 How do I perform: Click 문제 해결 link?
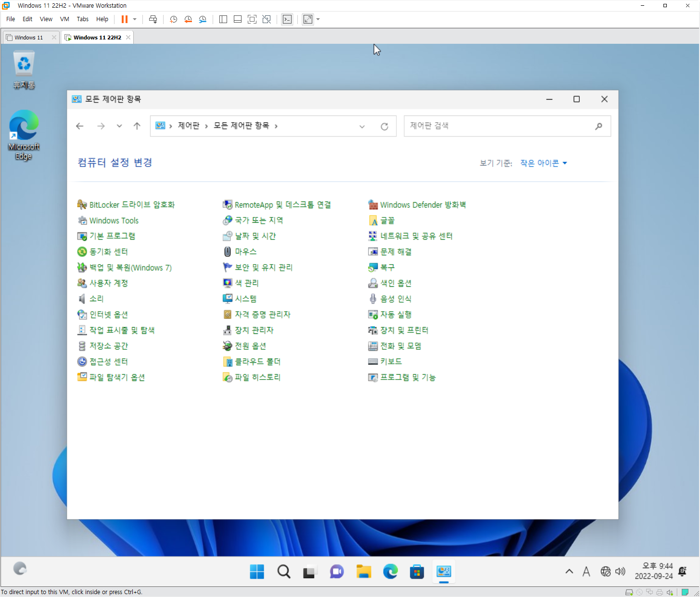coord(396,252)
